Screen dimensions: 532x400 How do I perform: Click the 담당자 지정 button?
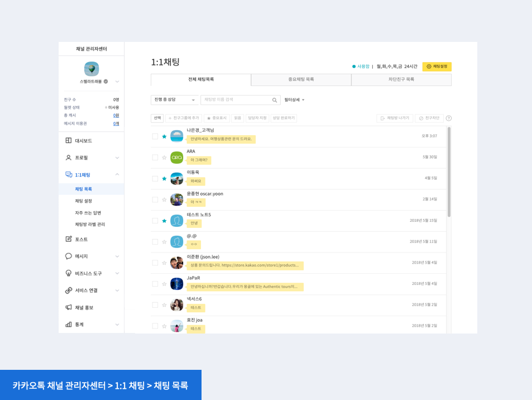pyautogui.click(x=257, y=118)
